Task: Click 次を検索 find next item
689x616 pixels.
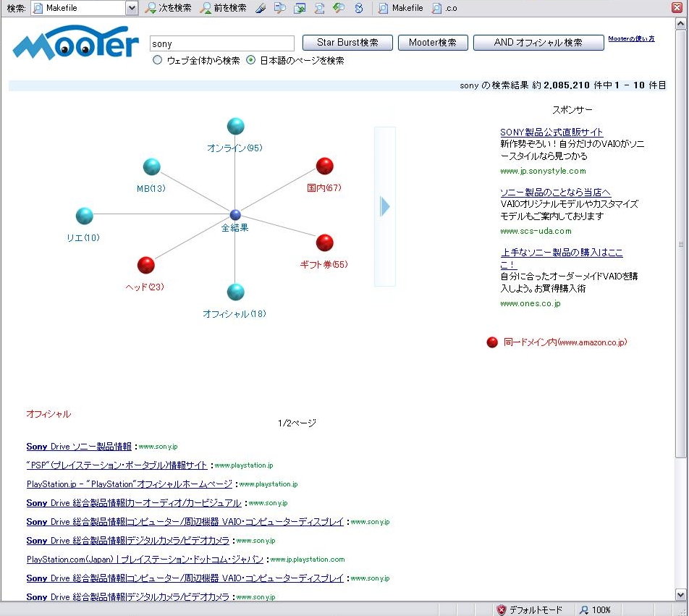Action: [168, 8]
